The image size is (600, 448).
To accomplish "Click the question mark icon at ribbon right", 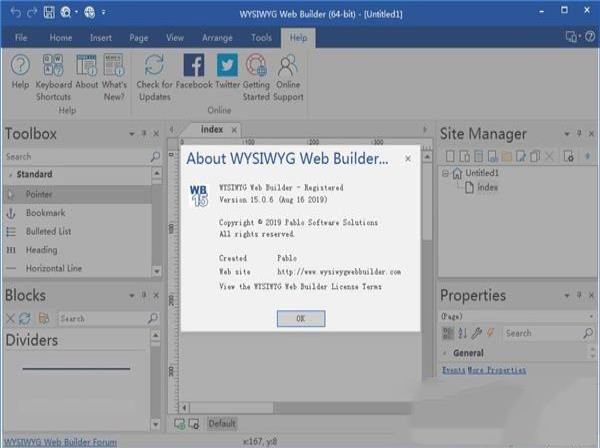I will 590,36.
